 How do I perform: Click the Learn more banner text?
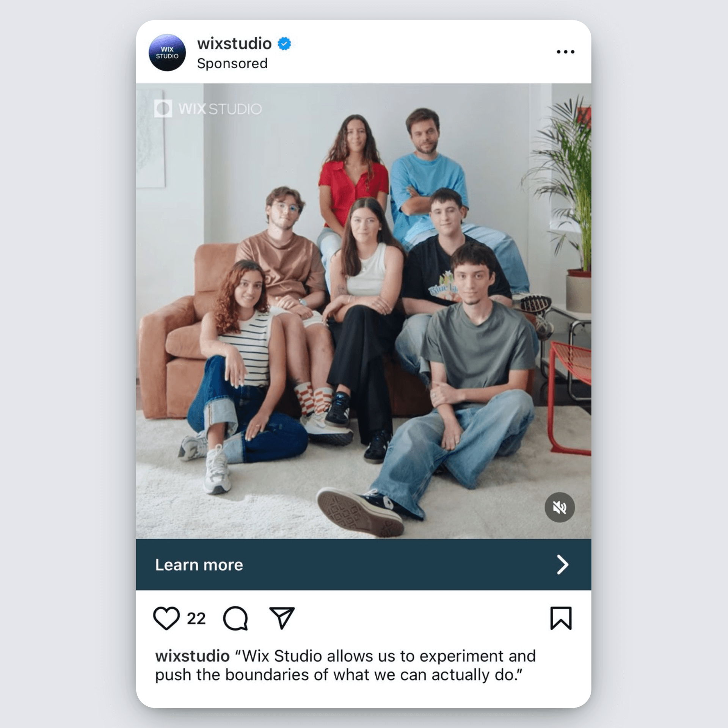tap(199, 565)
